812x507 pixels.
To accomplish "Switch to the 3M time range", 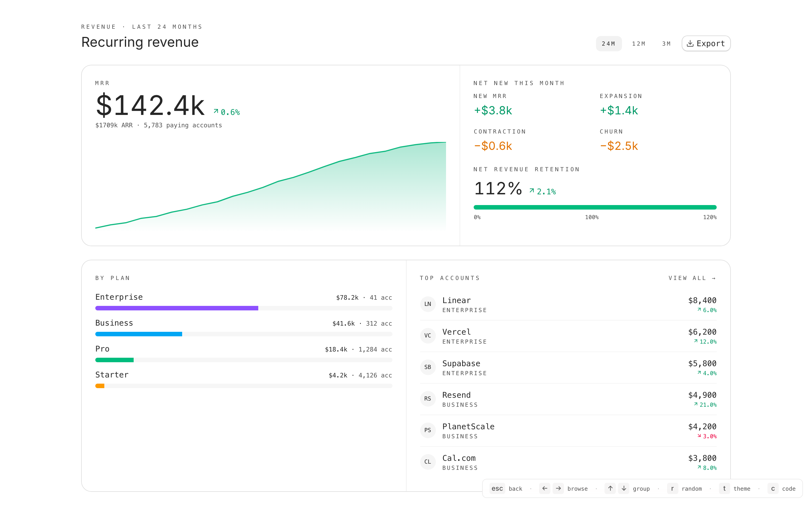I will tap(667, 44).
